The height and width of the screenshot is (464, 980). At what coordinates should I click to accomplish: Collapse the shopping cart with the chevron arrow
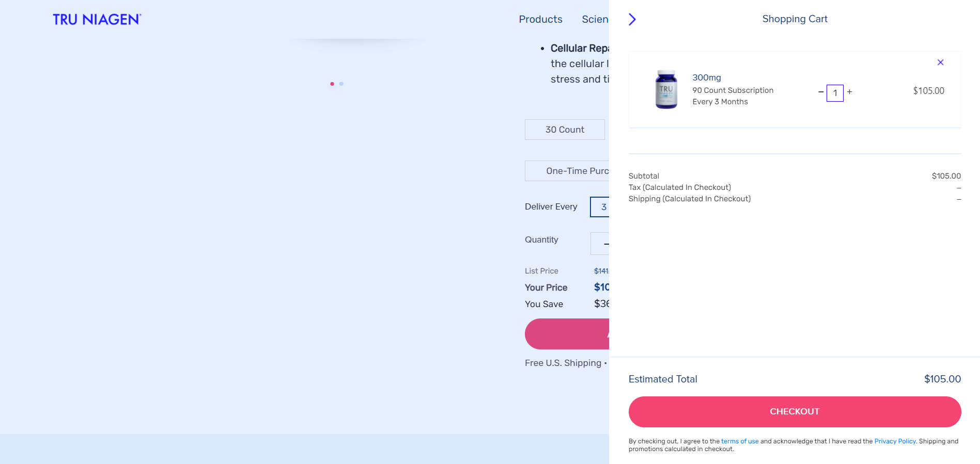point(632,20)
